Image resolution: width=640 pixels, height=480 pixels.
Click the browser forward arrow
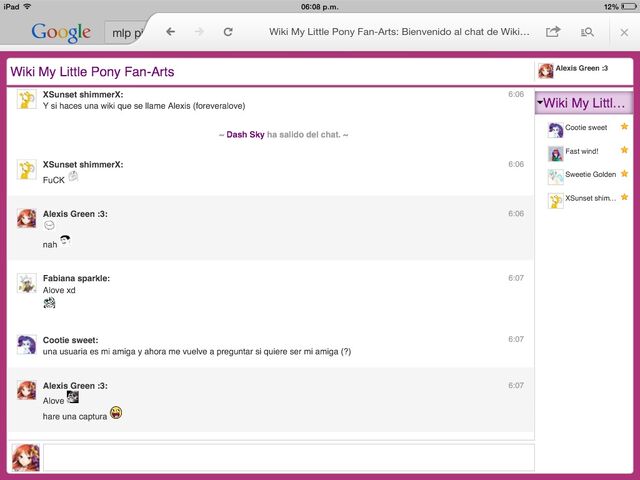pyautogui.click(x=199, y=32)
